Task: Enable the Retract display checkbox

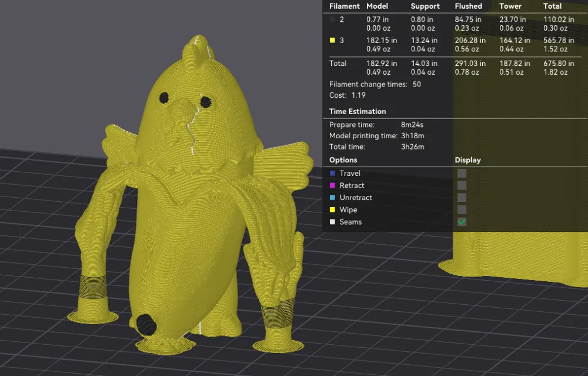Action: [462, 185]
